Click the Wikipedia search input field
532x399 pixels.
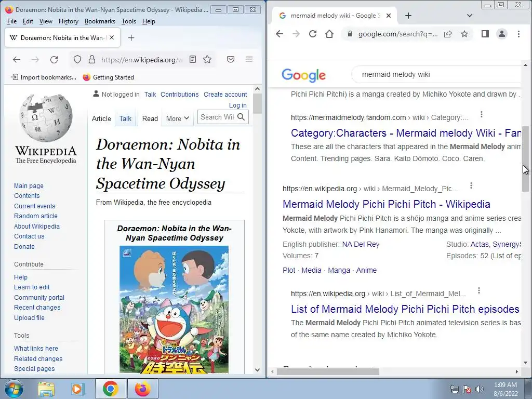click(217, 117)
